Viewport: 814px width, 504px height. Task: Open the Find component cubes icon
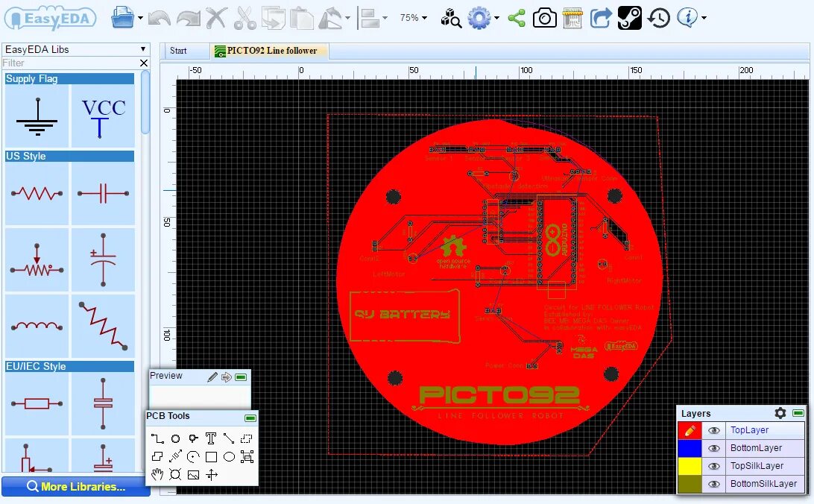tap(450, 18)
